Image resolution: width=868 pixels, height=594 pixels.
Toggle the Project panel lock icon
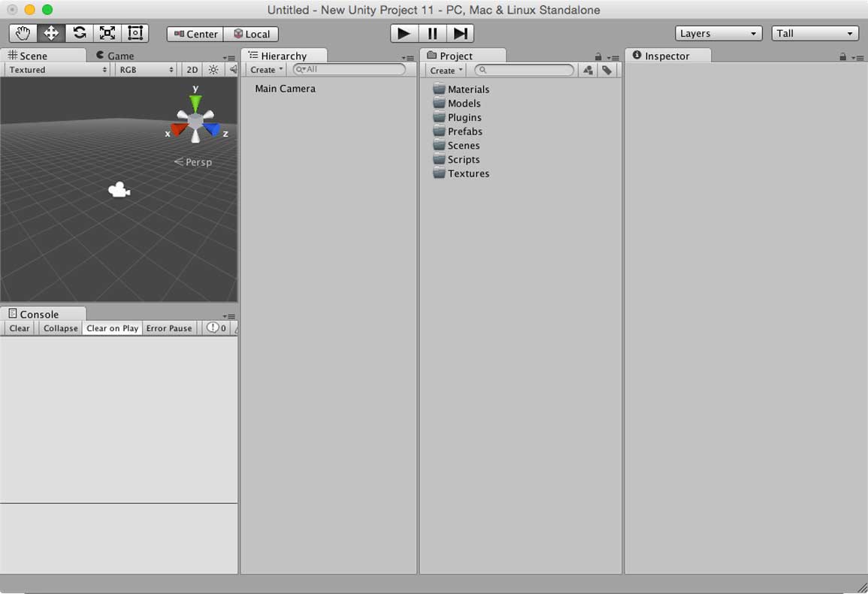598,57
